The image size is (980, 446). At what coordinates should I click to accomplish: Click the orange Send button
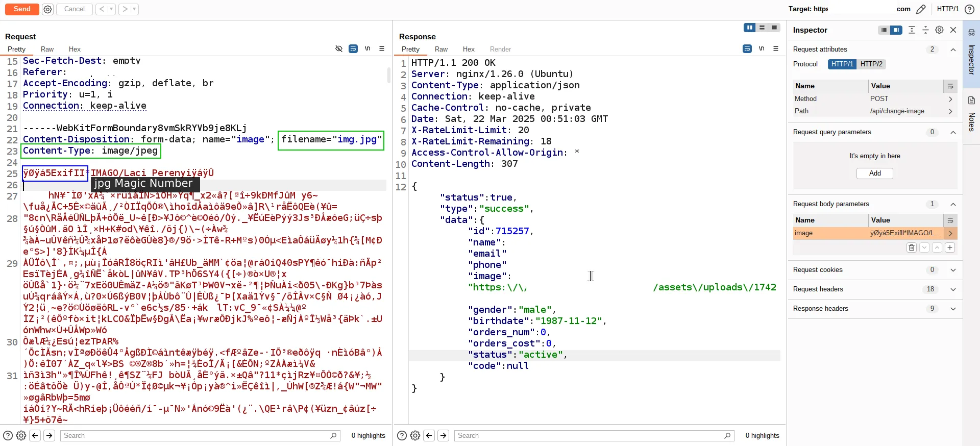point(22,9)
